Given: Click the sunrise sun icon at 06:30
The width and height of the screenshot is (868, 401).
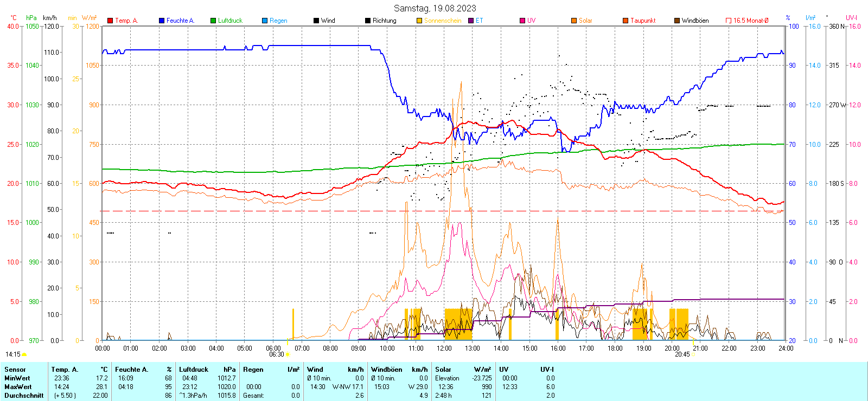Looking at the screenshot, I should (288, 354).
